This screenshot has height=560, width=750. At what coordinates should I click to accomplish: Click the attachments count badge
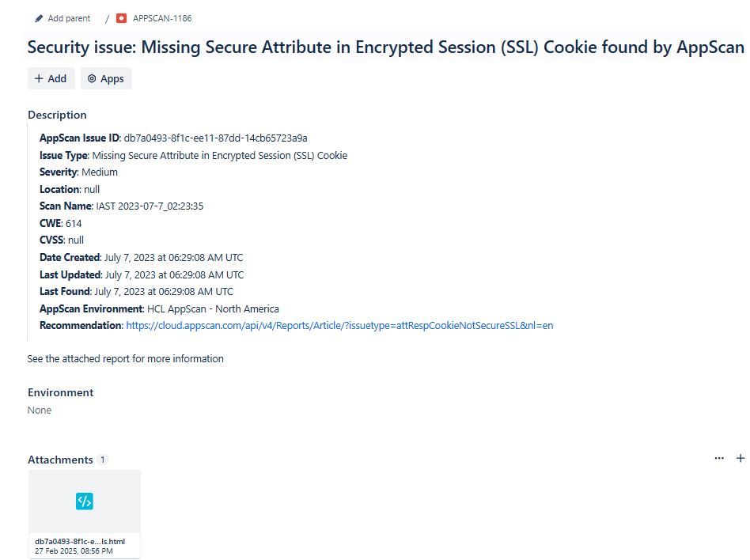point(102,460)
